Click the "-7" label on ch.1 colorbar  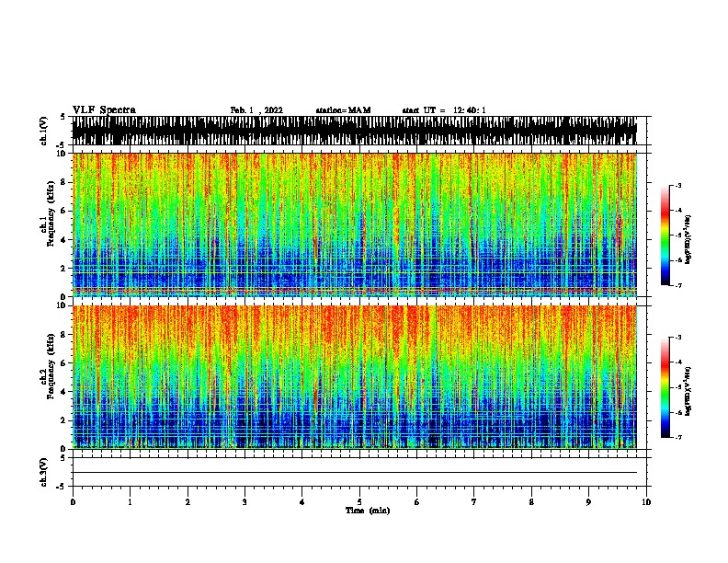tap(677, 285)
